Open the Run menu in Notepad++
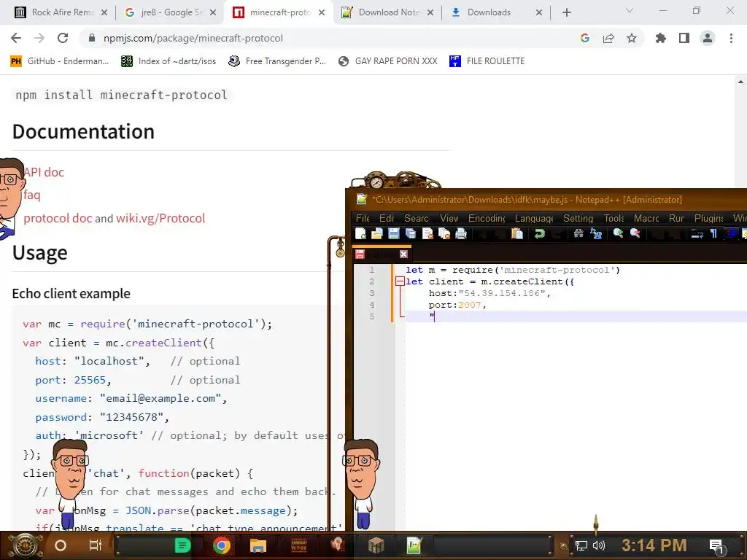Image resolution: width=747 pixels, height=560 pixels. tap(676, 218)
